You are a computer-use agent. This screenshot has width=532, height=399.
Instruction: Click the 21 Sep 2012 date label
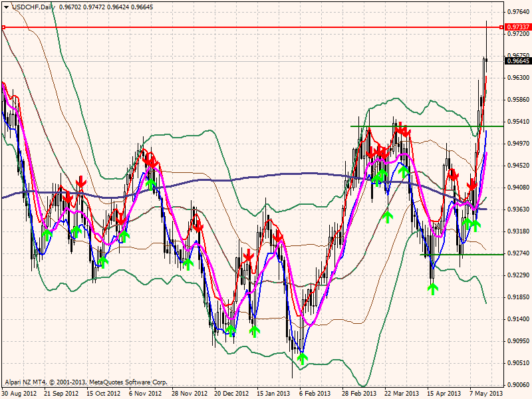click(61, 394)
